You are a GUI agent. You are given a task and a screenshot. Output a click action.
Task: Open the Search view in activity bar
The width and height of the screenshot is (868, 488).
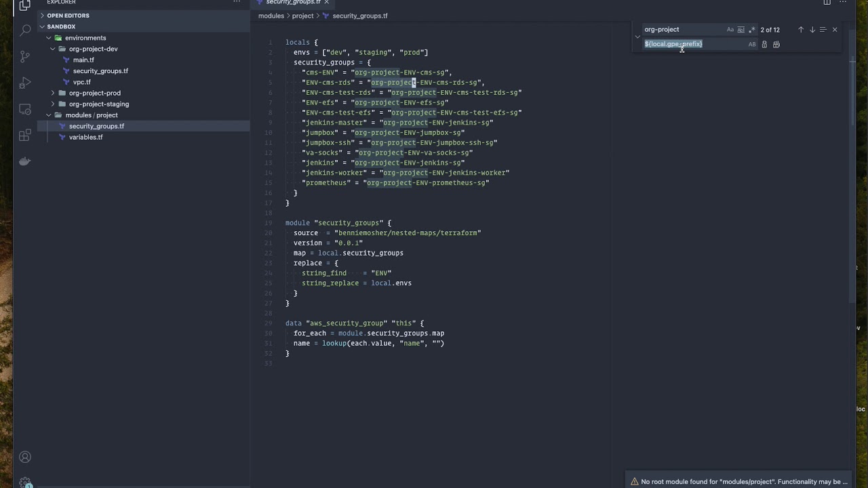point(24,30)
